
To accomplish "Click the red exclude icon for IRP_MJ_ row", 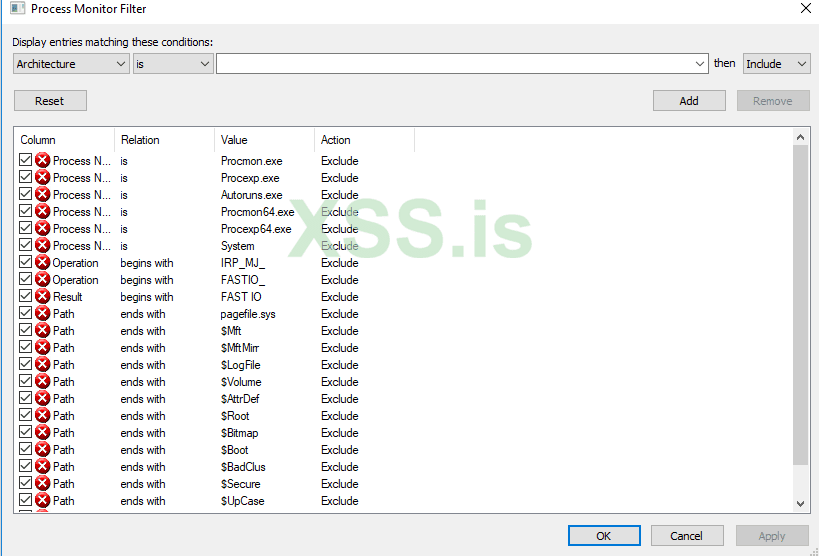I will tap(42, 262).
